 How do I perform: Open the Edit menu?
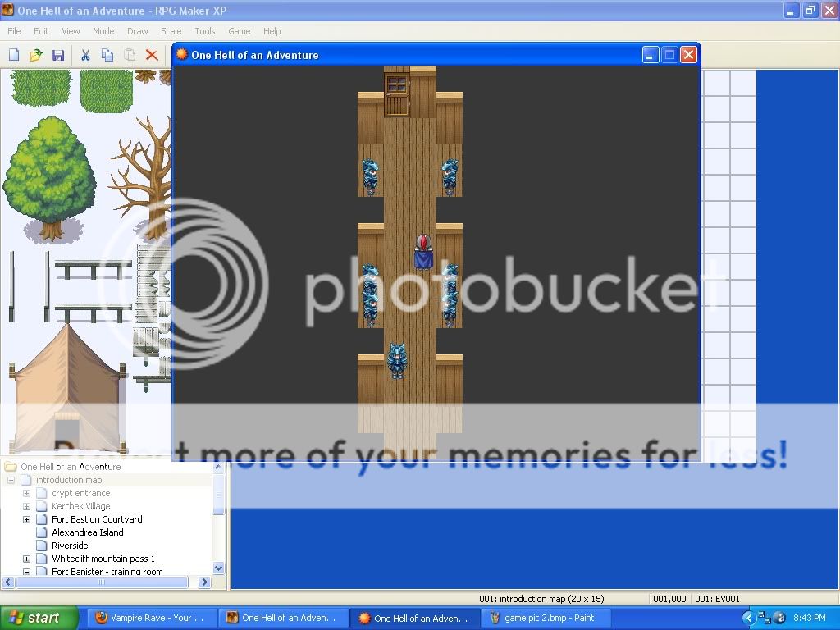[41, 31]
